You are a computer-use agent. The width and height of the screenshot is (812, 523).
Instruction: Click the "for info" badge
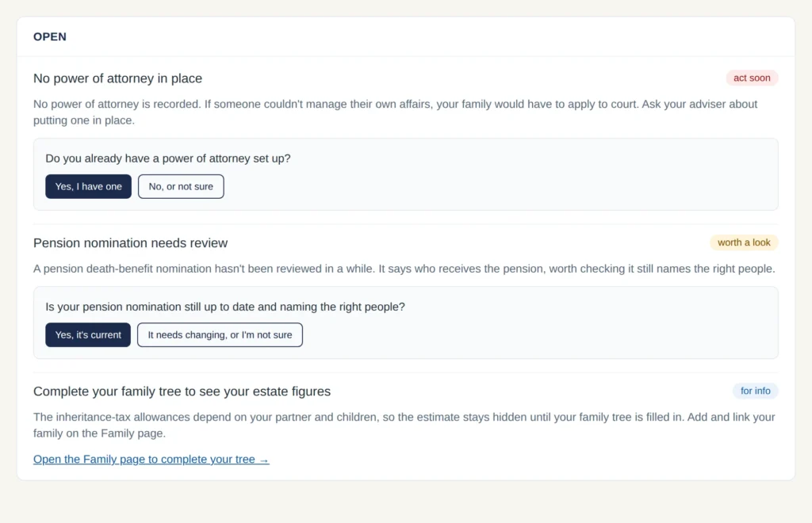tap(755, 391)
